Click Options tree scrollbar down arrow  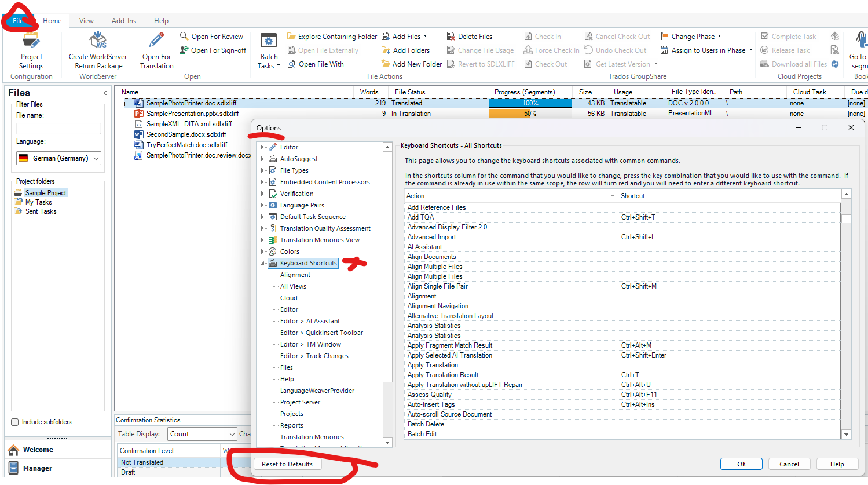pyautogui.click(x=387, y=443)
